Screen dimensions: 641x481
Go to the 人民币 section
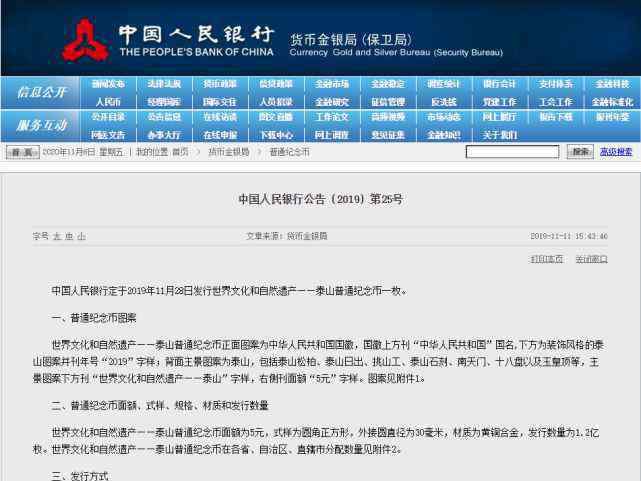(108, 102)
